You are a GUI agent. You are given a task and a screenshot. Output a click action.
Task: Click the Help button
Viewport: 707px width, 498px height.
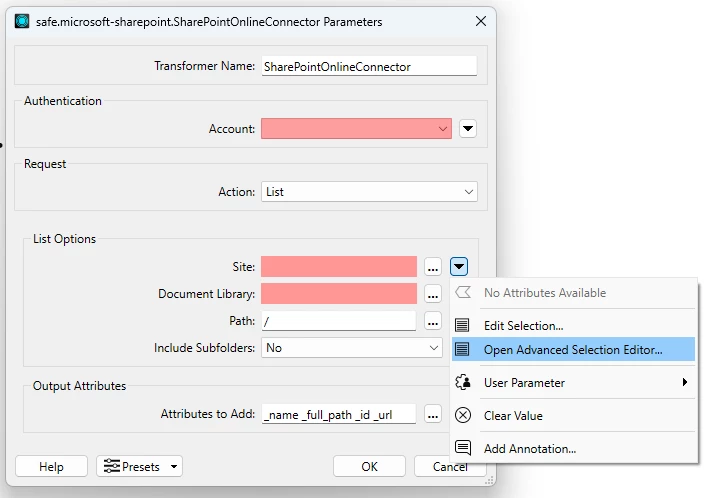[51, 466]
